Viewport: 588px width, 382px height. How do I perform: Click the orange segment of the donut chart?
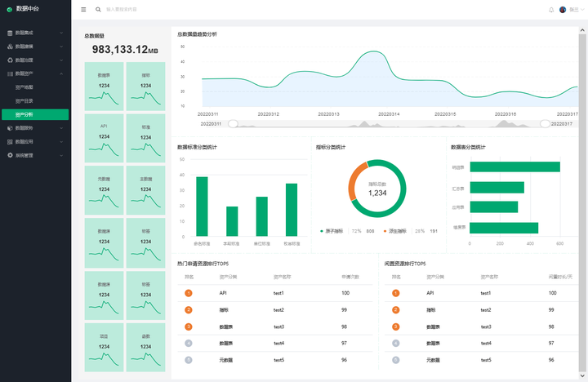[x=353, y=183]
